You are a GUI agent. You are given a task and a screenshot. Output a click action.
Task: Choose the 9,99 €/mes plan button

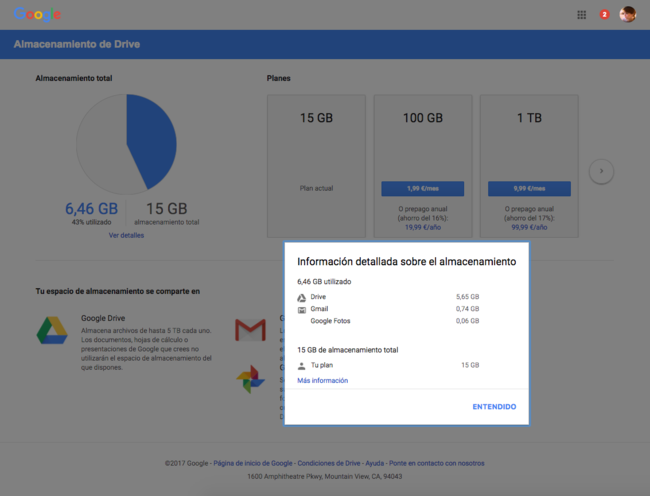click(x=529, y=189)
